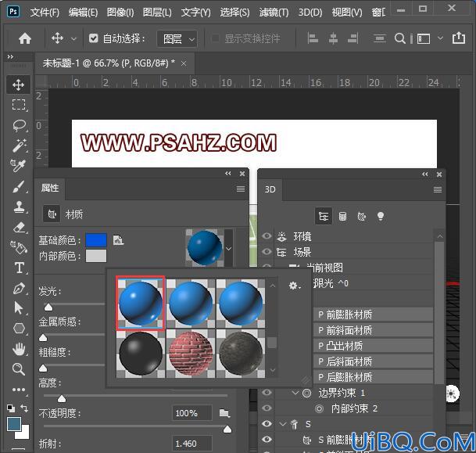Viewport: 476px width, 453px height.
Task: Open the 图层 auto-select dropdown
Action: pyautogui.click(x=177, y=39)
